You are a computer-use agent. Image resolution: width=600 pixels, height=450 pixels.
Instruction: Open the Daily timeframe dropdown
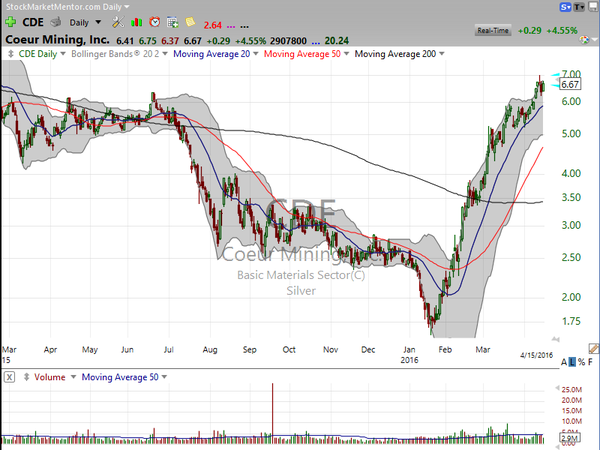point(98,22)
